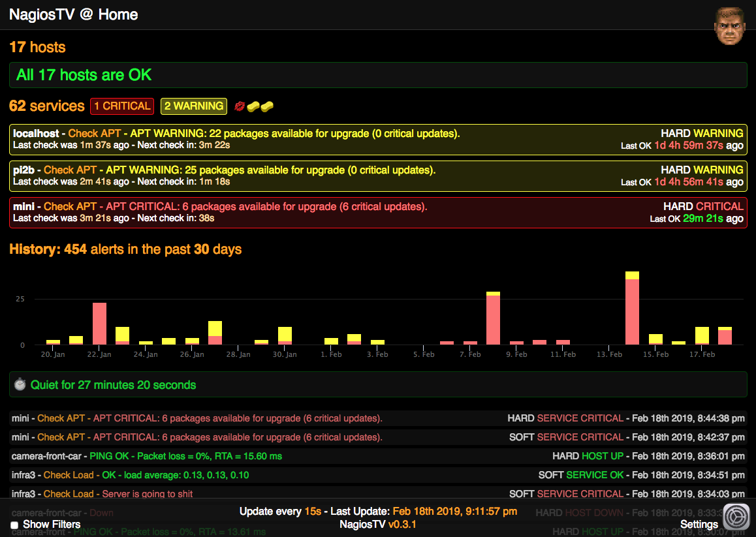Select the infra3 Check Load OK entry
Image resolution: width=756 pixels, height=537 pixels.
coord(378,475)
